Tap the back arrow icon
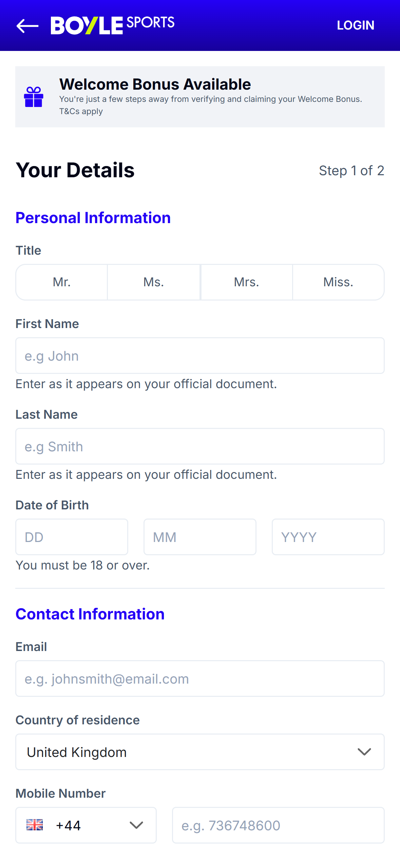Image resolution: width=400 pixels, height=868 pixels. coord(27,26)
